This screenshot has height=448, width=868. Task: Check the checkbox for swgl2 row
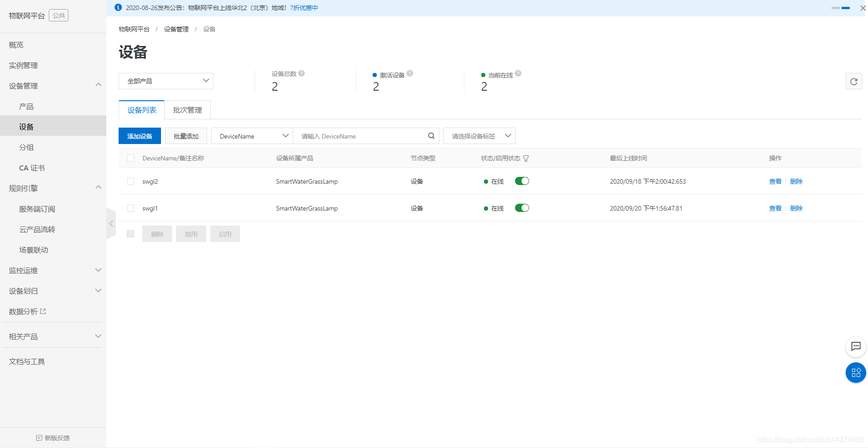click(x=131, y=181)
